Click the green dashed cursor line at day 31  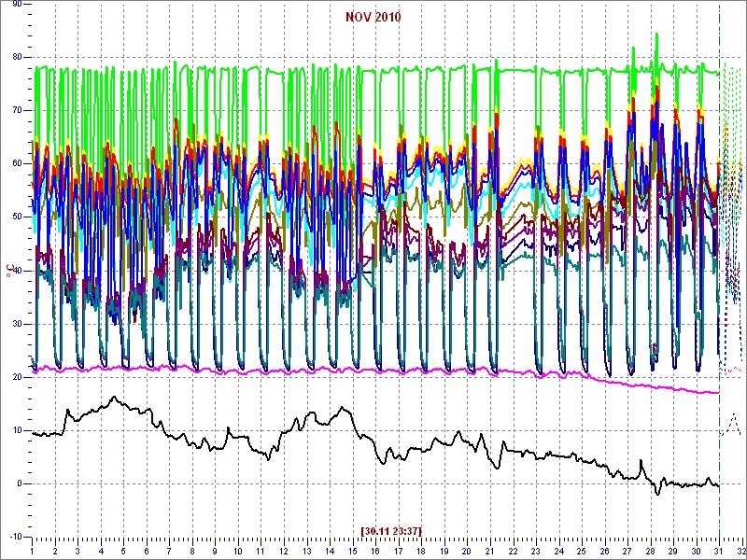pyautogui.click(x=719, y=272)
